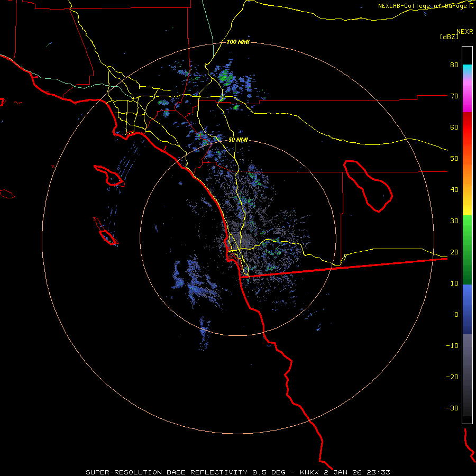Click the 50 dBZ scale value
The image size is (476, 476).
point(454,159)
